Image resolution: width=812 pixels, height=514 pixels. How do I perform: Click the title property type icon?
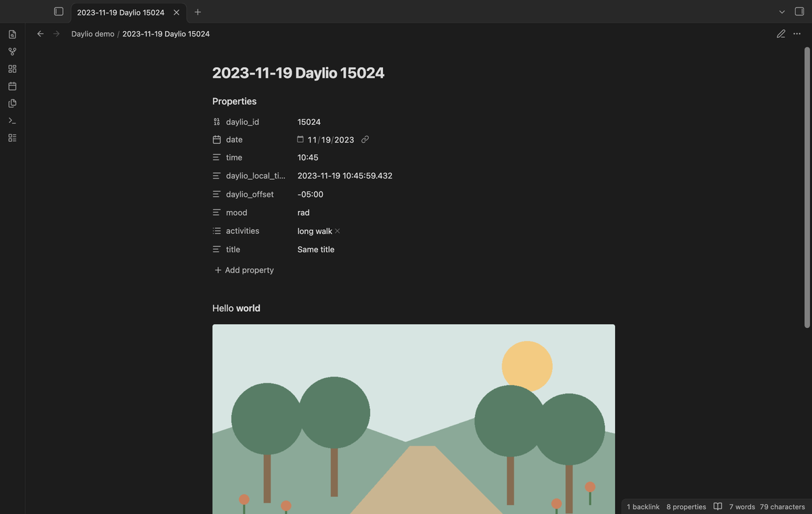[217, 249]
